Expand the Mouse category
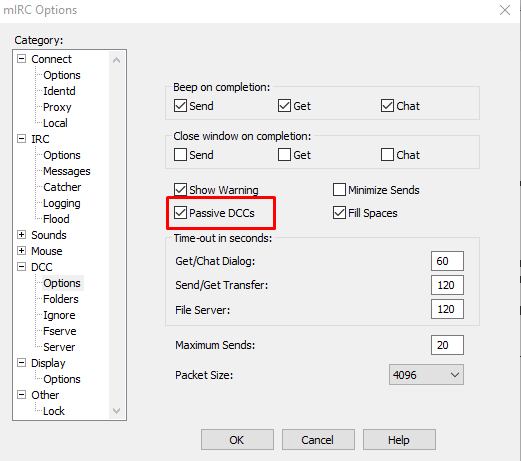The image size is (521, 461). (21, 251)
